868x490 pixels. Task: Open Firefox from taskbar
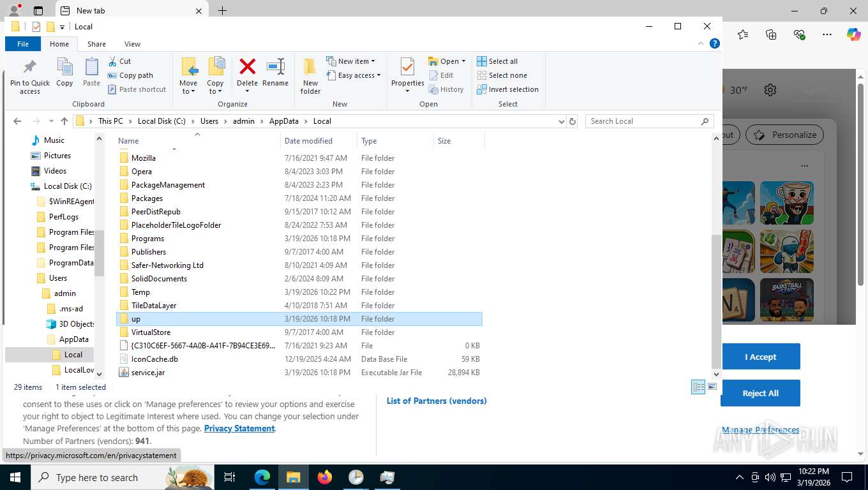click(x=325, y=477)
